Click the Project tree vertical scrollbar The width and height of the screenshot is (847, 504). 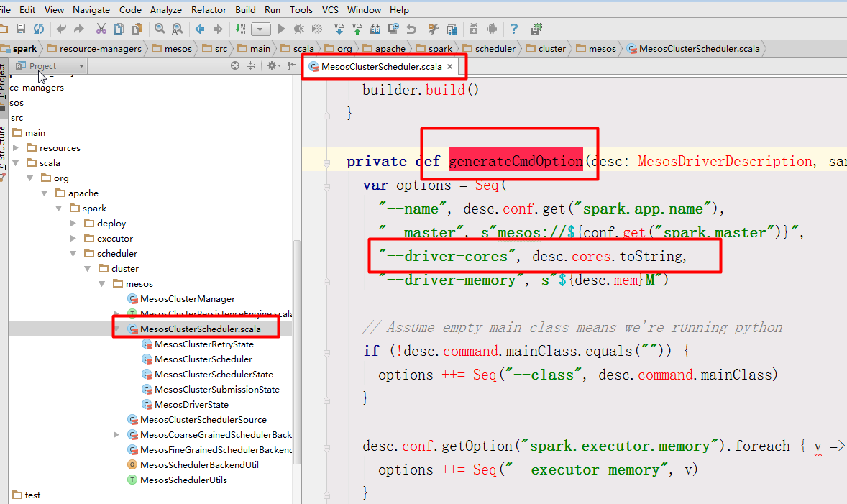[x=296, y=351]
